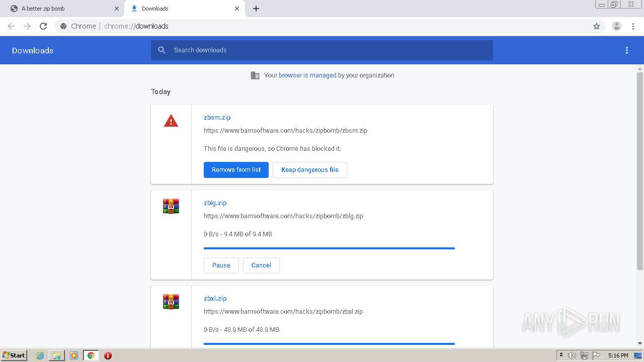Click inside the Search downloads field
Viewport: 644px width, 362px height.
tap(322, 50)
